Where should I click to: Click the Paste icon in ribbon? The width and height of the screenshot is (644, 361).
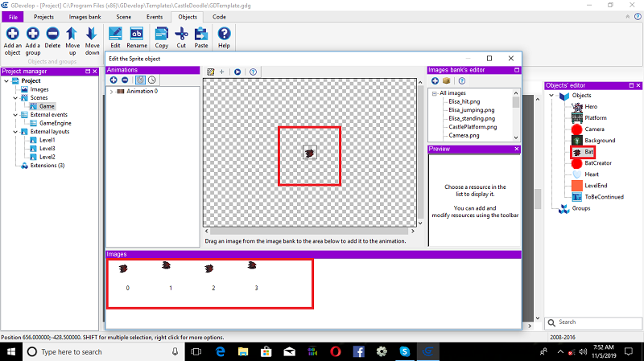tap(201, 34)
